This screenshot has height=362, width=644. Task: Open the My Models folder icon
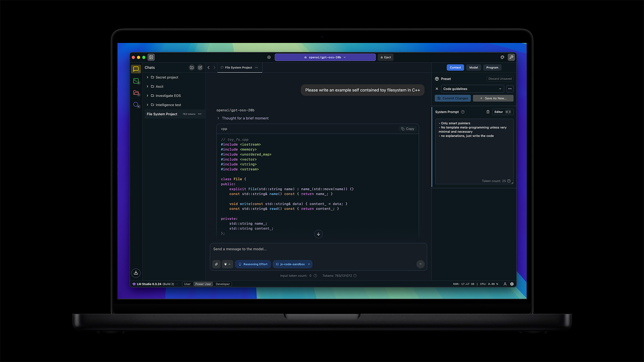(136, 93)
